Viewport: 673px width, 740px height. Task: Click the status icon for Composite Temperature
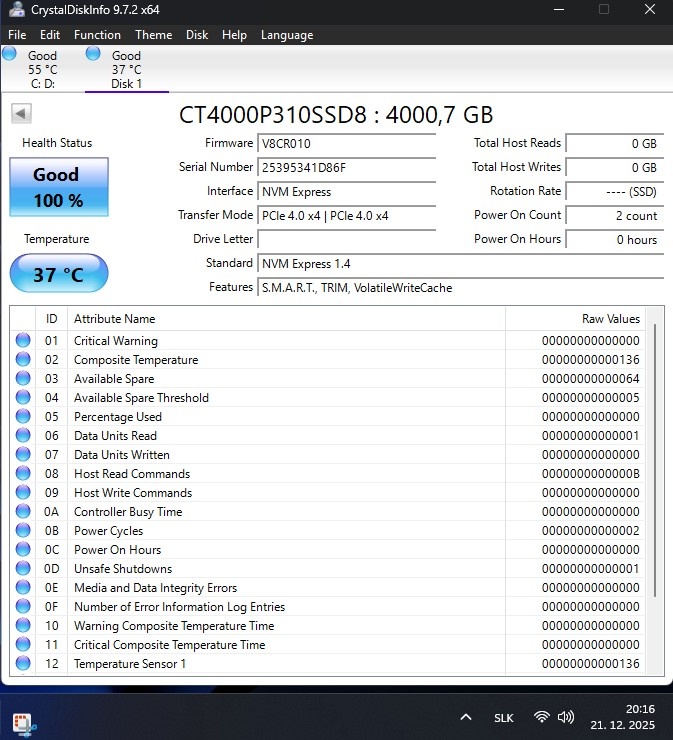coord(23,360)
